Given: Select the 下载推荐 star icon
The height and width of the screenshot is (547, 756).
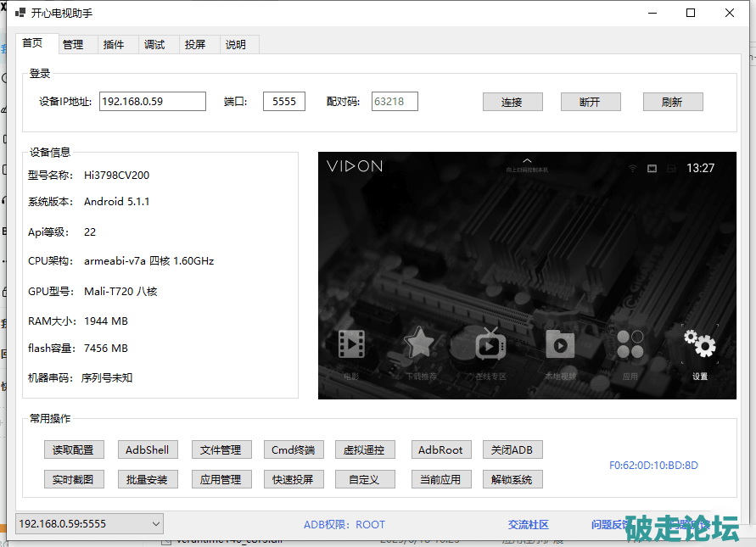Looking at the screenshot, I should [x=419, y=343].
